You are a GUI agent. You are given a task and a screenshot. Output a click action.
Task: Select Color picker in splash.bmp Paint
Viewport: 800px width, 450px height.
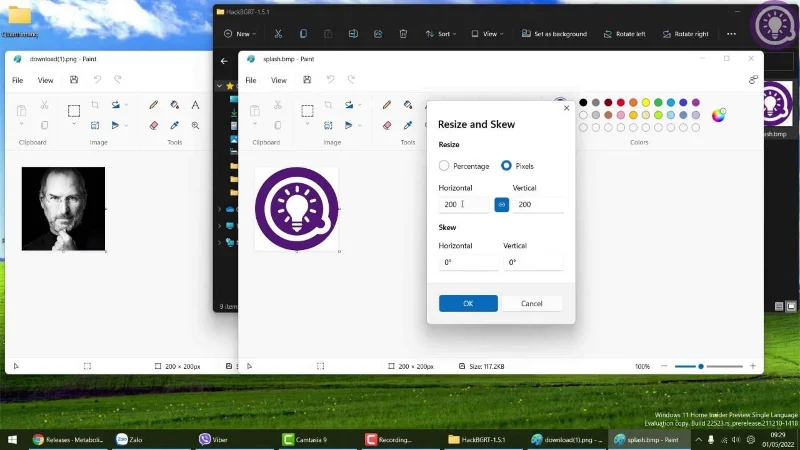point(408,126)
